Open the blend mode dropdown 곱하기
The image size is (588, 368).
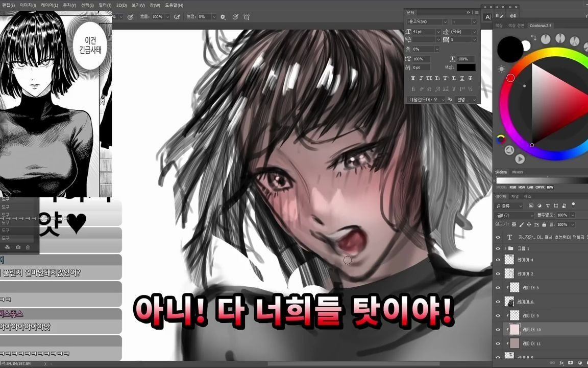tap(514, 215)
